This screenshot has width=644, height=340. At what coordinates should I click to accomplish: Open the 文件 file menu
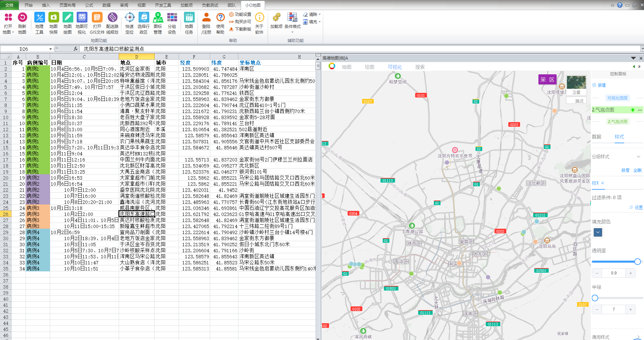click(9, 5)
